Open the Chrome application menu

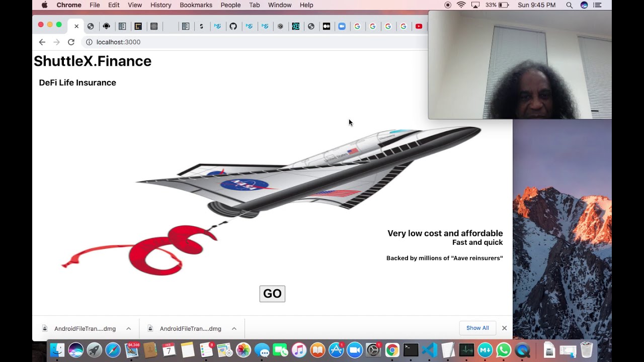click(69, 5)
